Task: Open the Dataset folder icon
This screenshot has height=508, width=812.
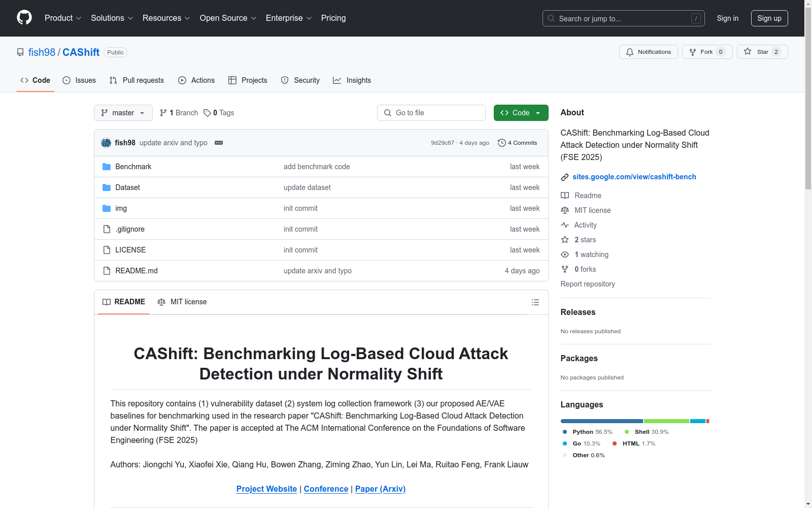Action: [107, 187]
